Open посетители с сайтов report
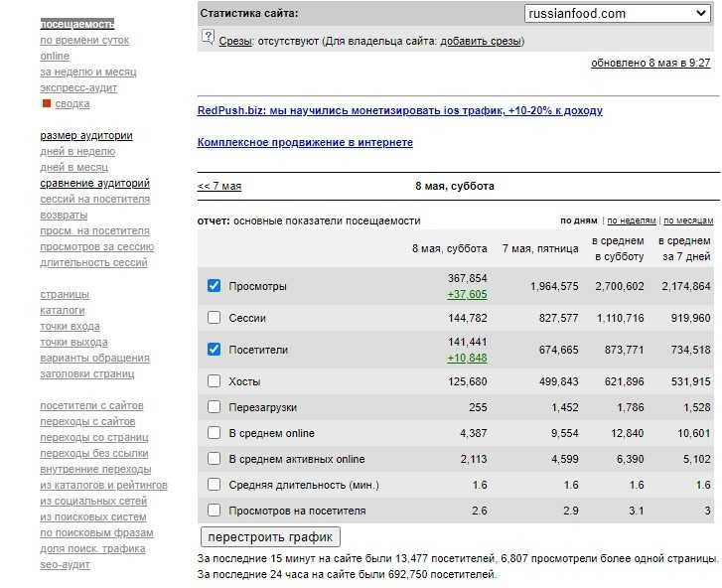722x588 pixels. pyautogui.click(x=91, y=405)
